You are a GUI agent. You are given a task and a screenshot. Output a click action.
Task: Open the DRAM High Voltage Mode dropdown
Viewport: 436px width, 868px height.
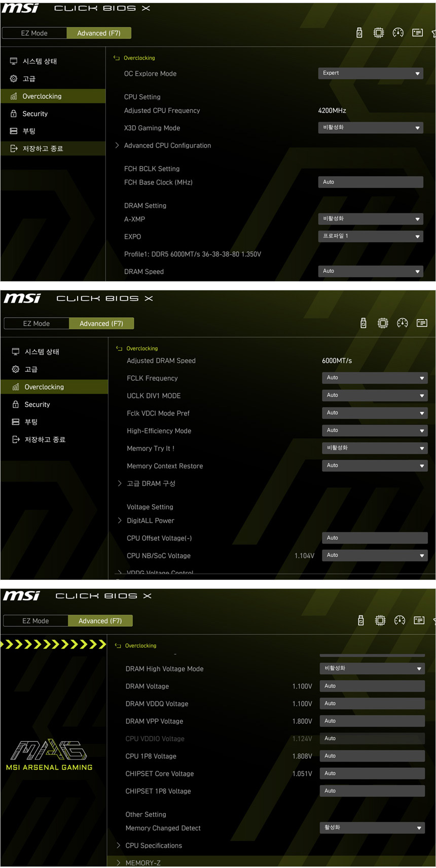(372, 668)
